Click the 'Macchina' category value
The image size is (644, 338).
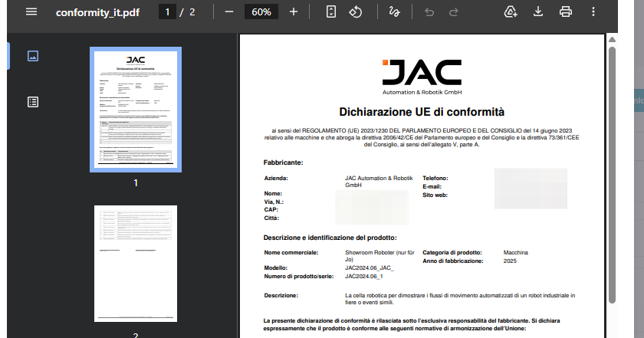pyautogui.click(x=516, y=253)
